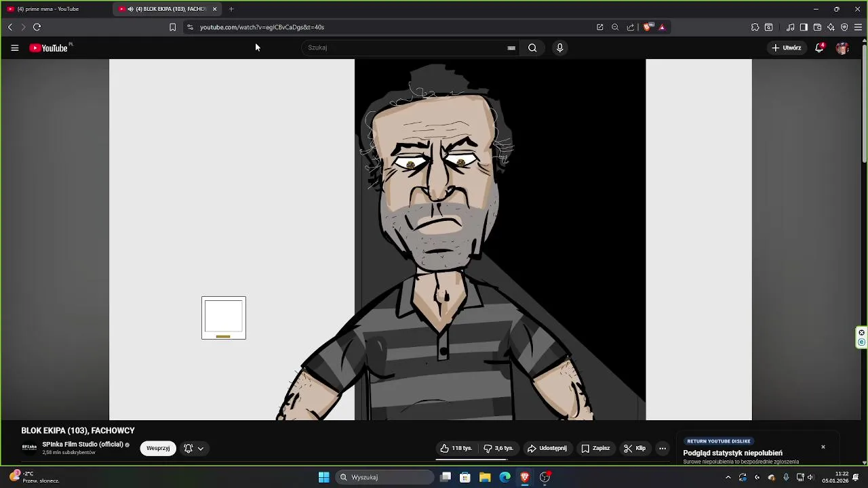The width and height of the screenshot is (868, 488).
Task: Open the Brave Wallet icon
Action: pos(817,27)
